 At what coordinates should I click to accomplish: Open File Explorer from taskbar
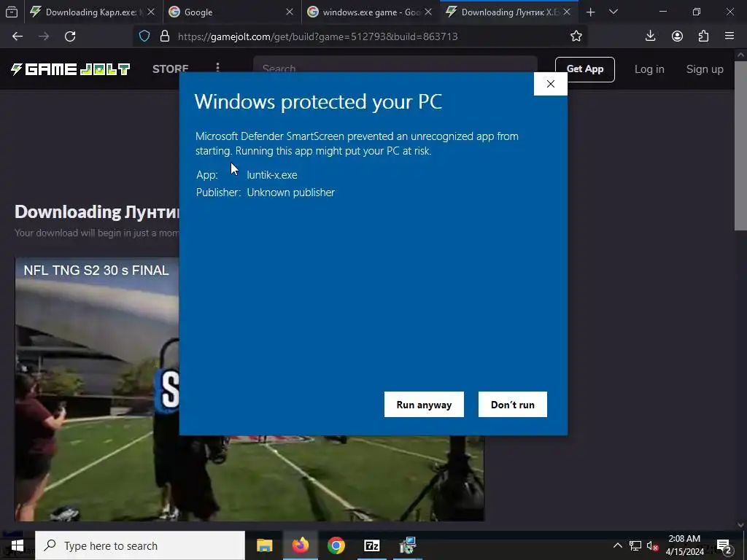(x=264, y=545)
